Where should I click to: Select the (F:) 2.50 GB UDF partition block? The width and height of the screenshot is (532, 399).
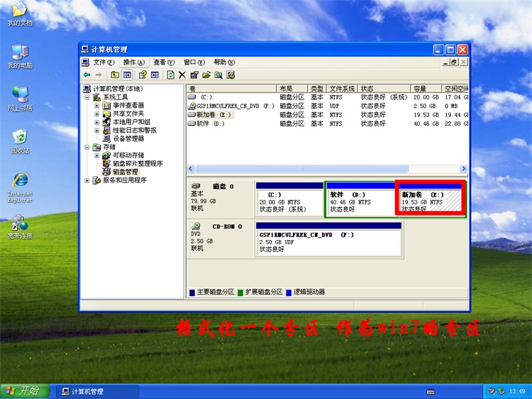[x=328, y=240]
